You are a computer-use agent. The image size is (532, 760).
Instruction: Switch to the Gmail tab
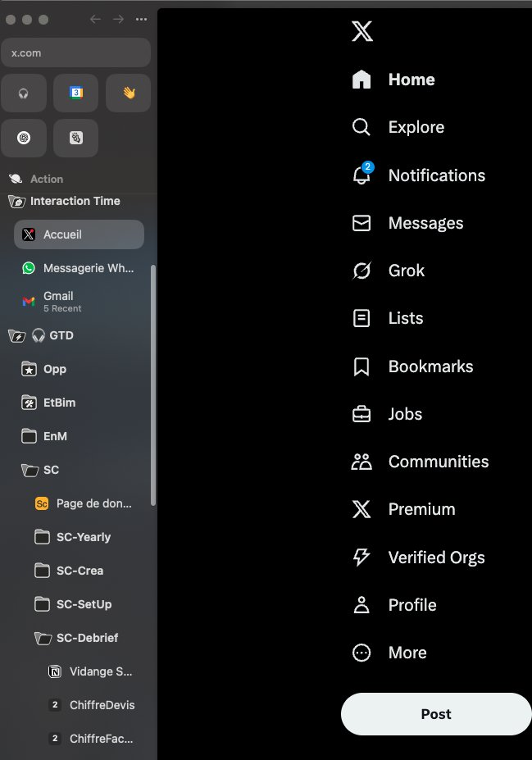coord(79,302)
